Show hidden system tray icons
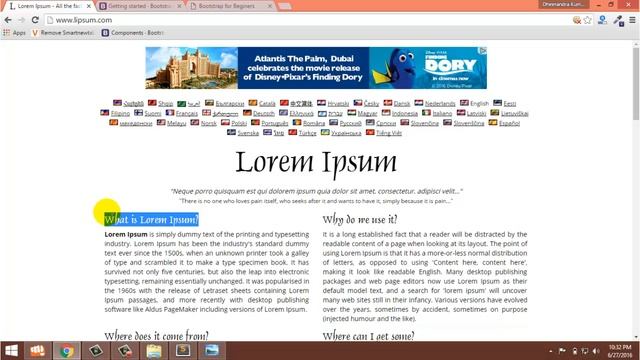 pyautogui.click(x=551, y=351)
